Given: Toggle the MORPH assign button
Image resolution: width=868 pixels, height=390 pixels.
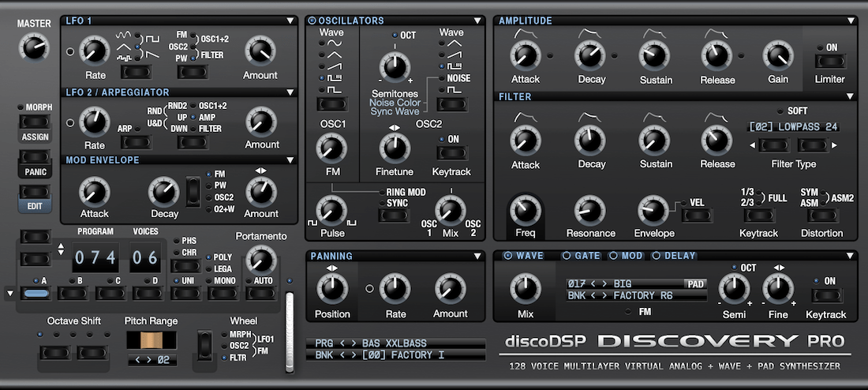Looking at the screenshot, I should click(x=34, y=122).
